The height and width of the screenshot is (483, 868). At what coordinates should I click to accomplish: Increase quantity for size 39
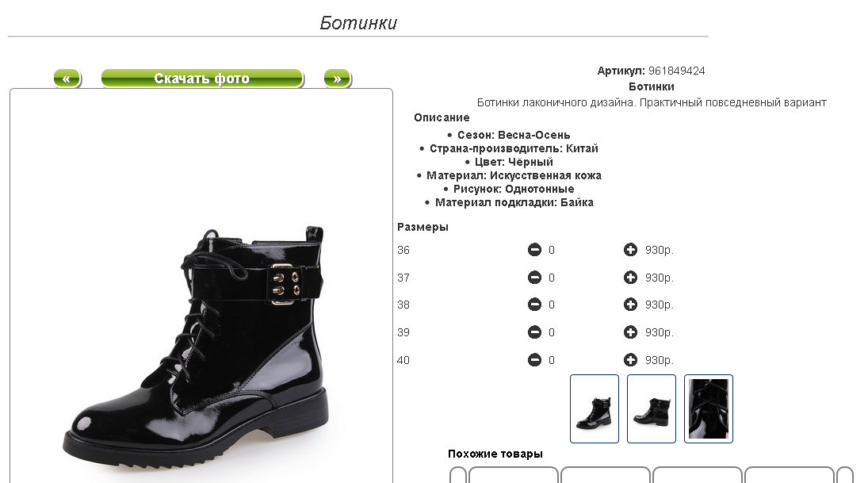(x=630, y=332)
